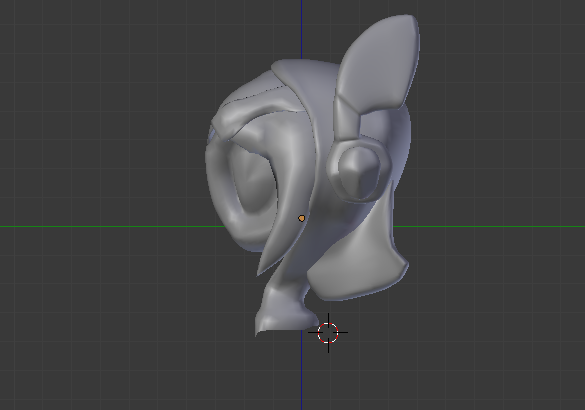This screenshot has height=410, width=585.
Task: Click the tall pointed ear of the model
Action: (x=379, y=63)
